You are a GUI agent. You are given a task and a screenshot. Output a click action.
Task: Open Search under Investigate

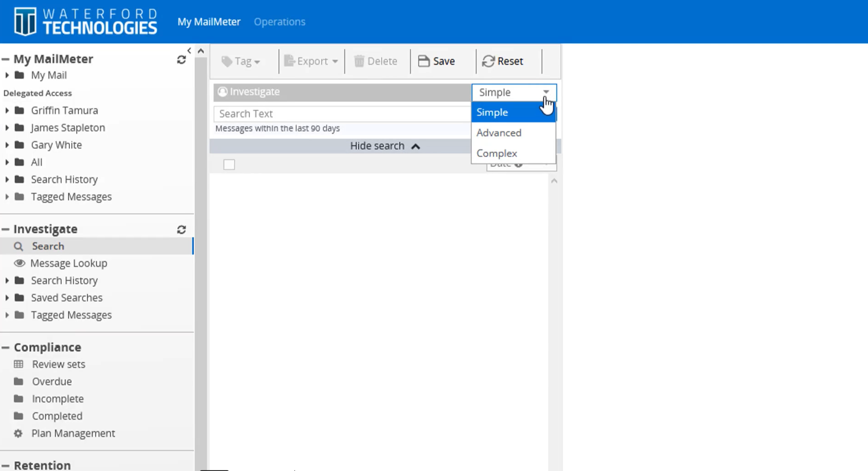[48, 246]
